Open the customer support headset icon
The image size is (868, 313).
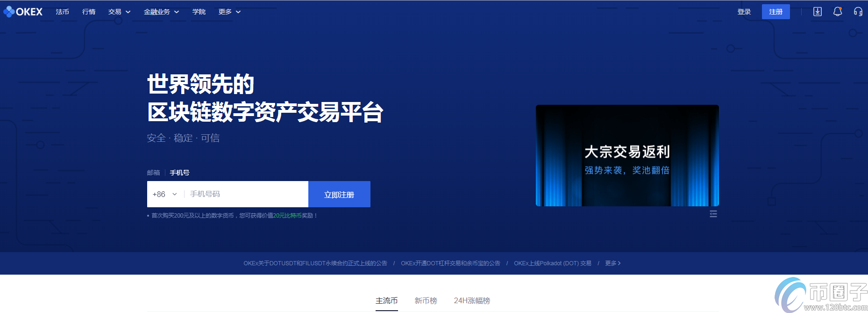(858, 12)
